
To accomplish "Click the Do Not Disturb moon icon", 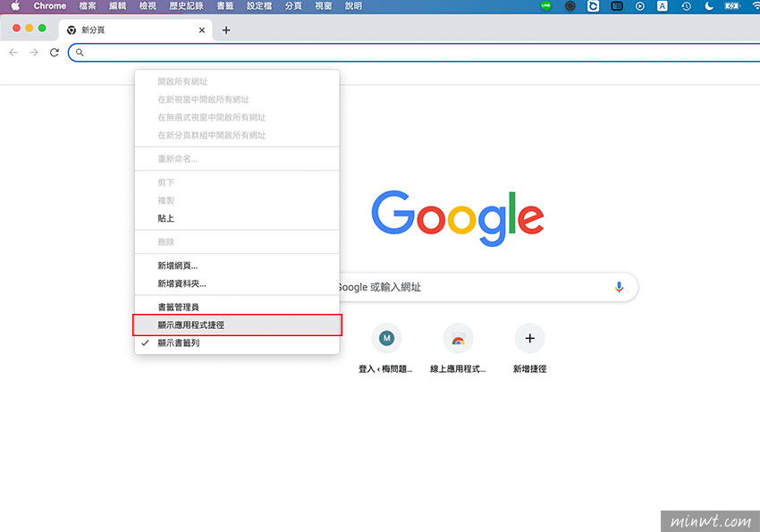I will [709, 6].
